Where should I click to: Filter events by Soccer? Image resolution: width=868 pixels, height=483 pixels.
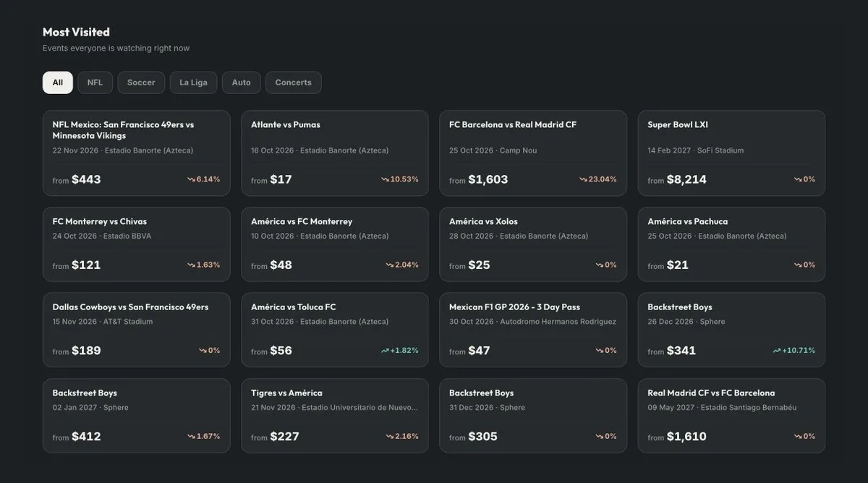point(141,82)
